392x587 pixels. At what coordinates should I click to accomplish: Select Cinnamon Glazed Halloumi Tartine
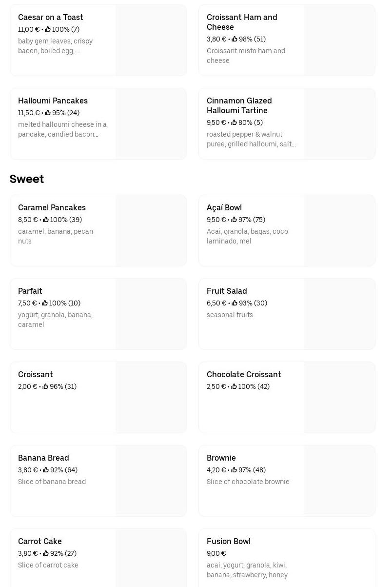(x=239, y=105)
